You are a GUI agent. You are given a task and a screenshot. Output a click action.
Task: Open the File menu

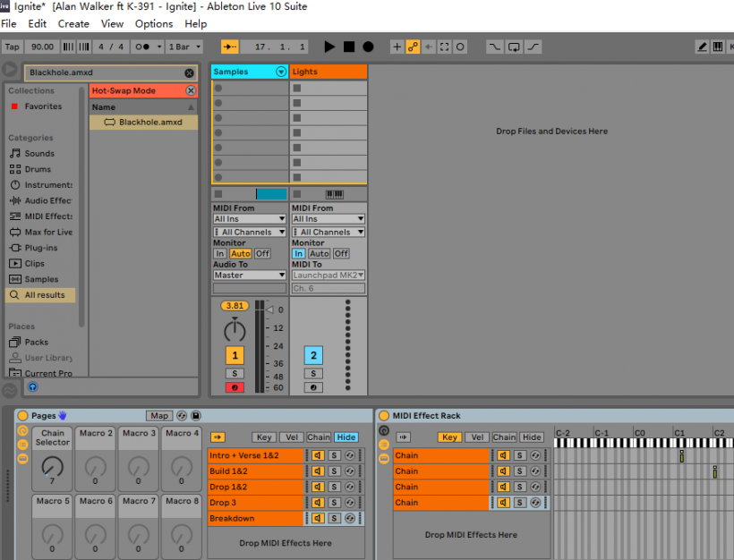(x=8, y=24)
